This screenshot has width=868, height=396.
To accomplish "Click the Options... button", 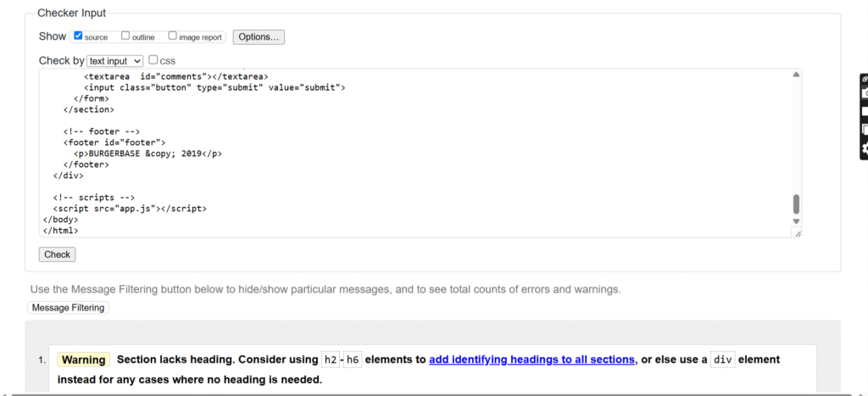I will [259, 37].
